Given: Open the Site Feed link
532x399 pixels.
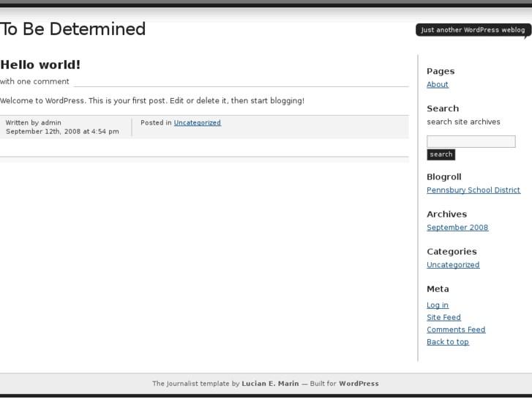Looking at the screenshot, I should click(443, 318).
